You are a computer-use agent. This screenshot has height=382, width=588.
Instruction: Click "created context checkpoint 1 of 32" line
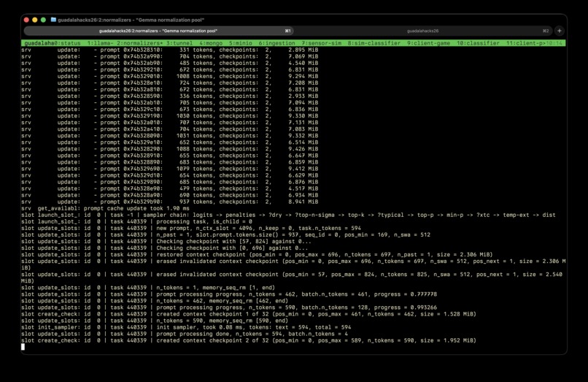point(249,314)
